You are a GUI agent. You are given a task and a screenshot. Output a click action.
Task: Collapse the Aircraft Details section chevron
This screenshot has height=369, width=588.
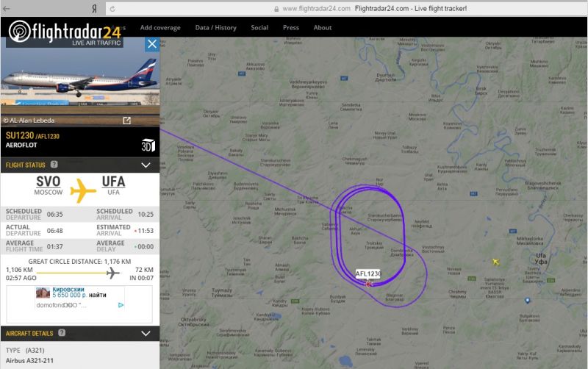point(146,334)
